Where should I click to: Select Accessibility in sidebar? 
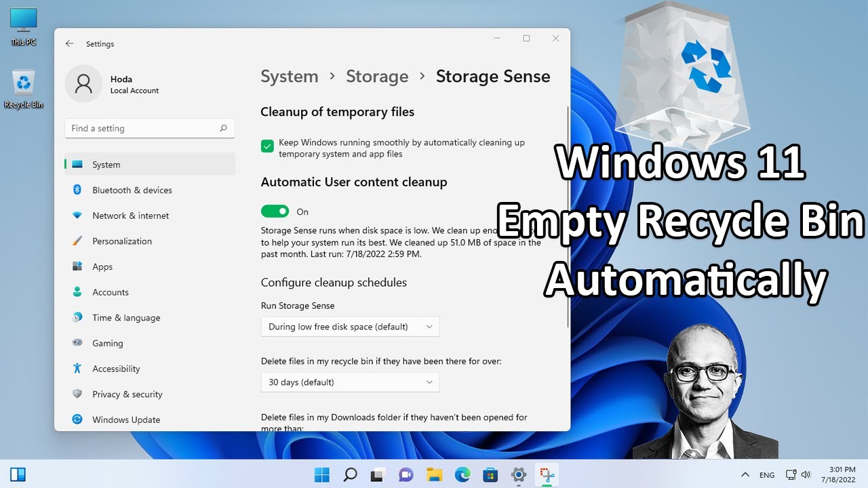tap(150, 369)
